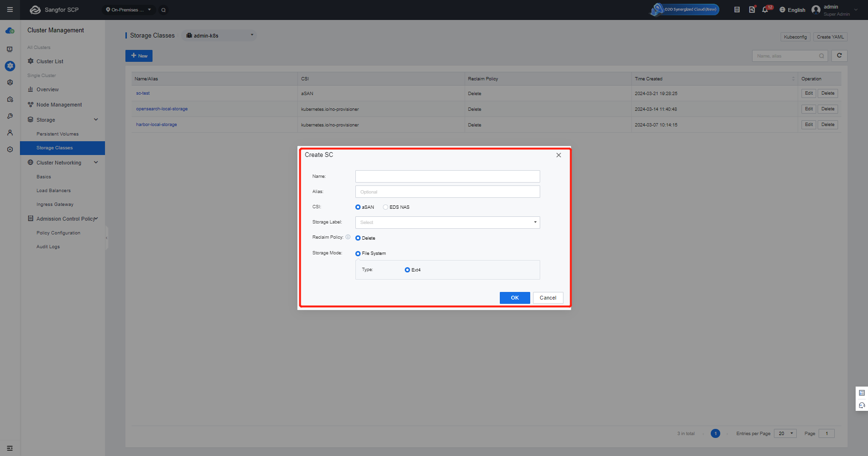This screenshot has width=868, height=456.
Task: Open the cloud icon in left rail
Action: 10,31
